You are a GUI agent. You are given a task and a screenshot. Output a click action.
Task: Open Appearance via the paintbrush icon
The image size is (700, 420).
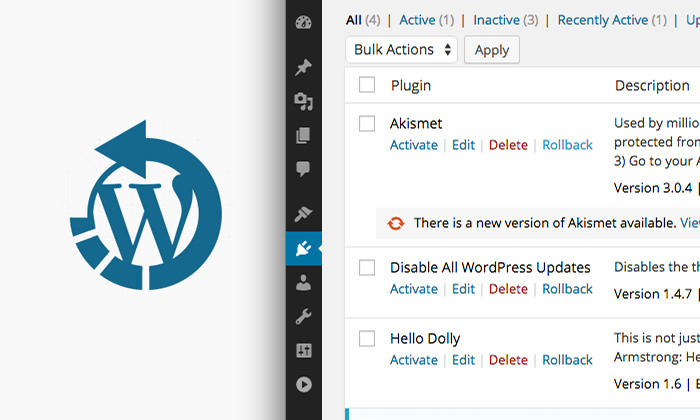pos(303,214)
